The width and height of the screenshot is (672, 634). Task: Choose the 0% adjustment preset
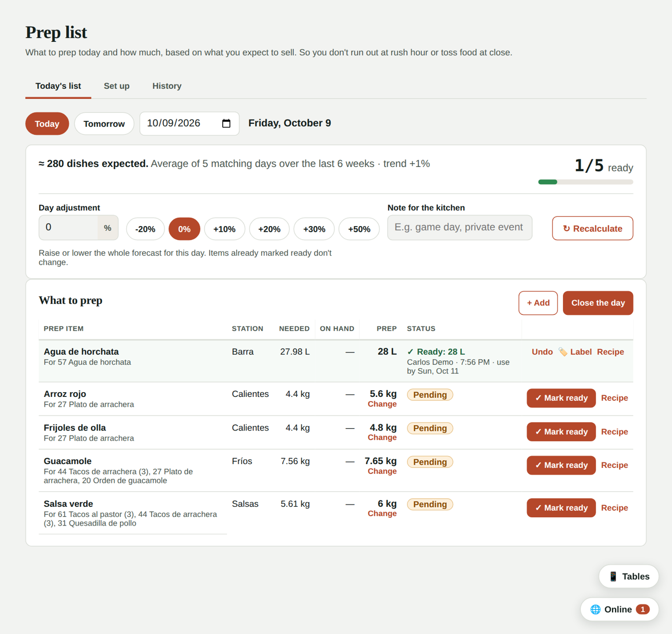click(184, 229)
